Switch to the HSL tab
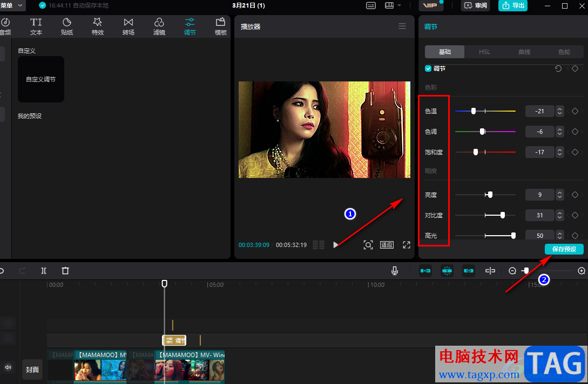The height and width of the screenshot is (384, 588). click(484, 52)
